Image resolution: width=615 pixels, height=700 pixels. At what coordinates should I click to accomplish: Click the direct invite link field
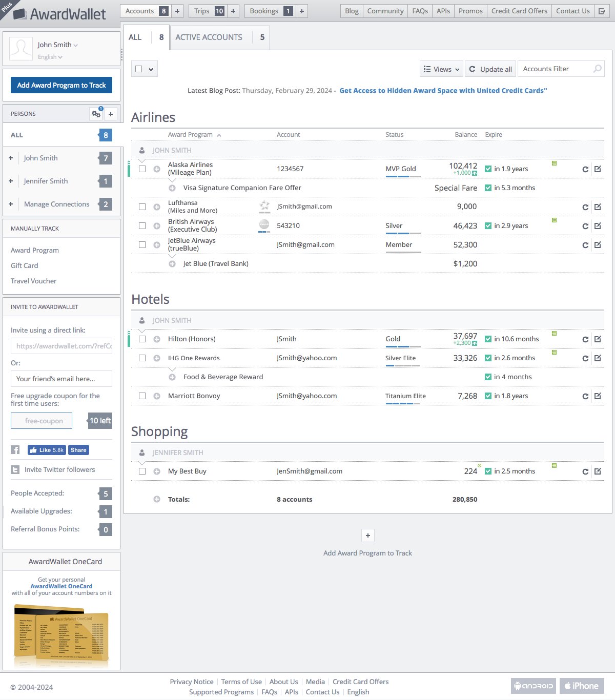click(x=61, y=346)
